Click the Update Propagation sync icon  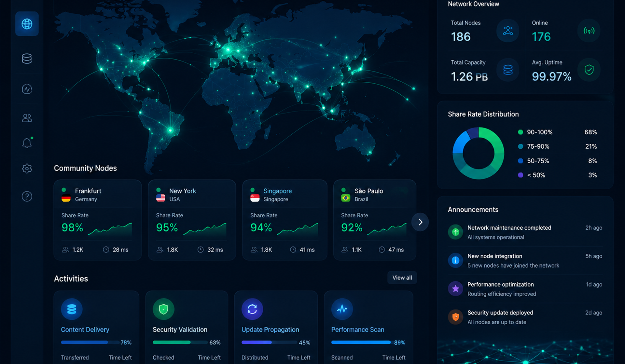point(252,309)
